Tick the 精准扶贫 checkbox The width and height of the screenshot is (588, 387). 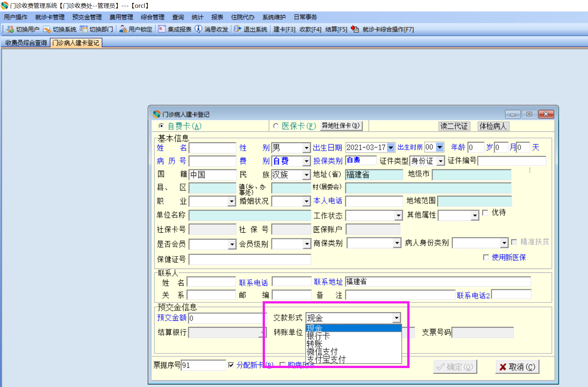click(x=514, y=242)
